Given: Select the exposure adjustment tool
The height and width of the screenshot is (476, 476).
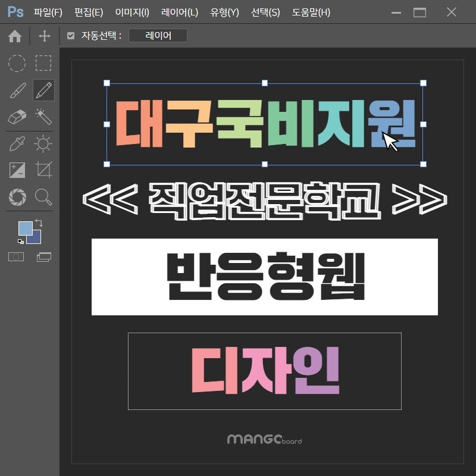Looking at the screenshot, I should pyautogui.click(x=17, y=170).
